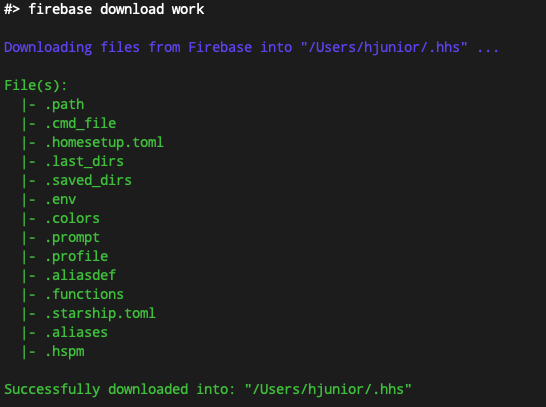
Task: Click the 'firebase download work' command line
Action: click(104, 9)
